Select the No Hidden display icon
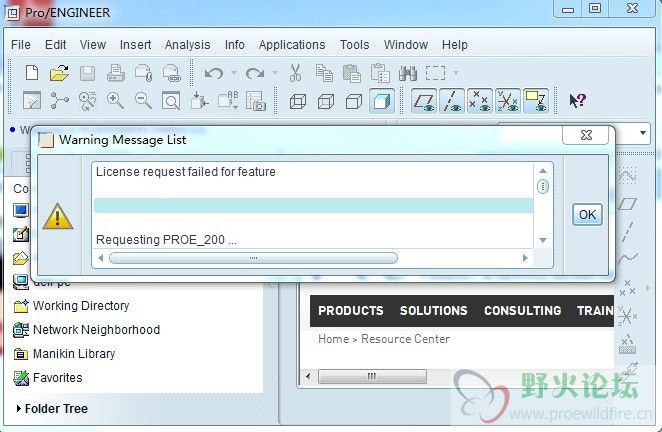 pyautogui.click(x=354, y=101)
